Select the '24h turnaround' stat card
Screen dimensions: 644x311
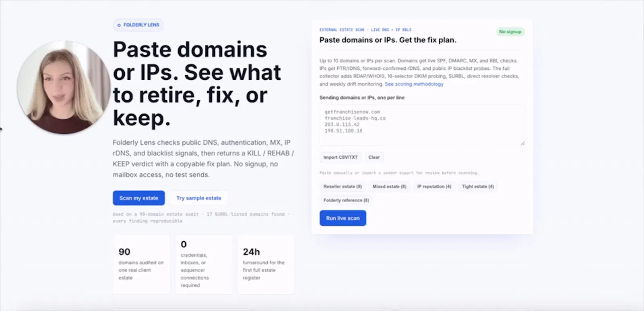point(266,265)
